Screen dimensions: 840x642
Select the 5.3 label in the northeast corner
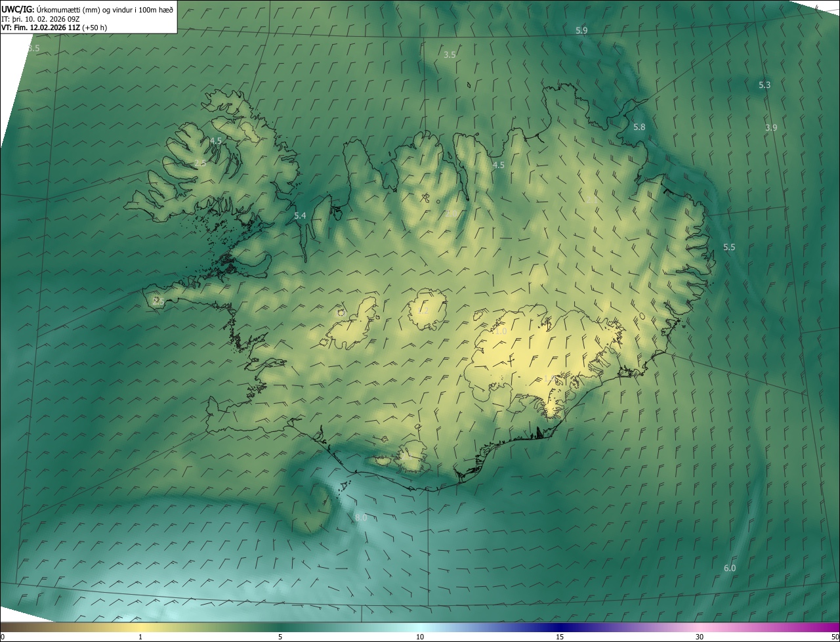[765, 85]
